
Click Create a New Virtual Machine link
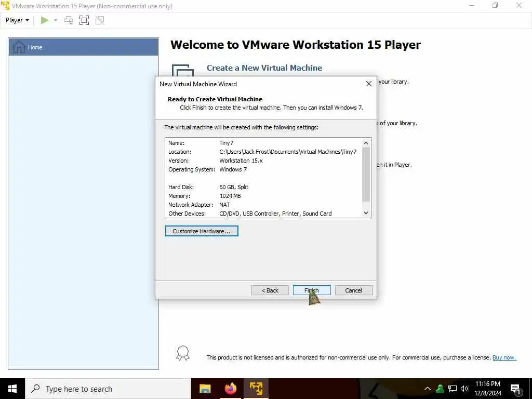coord(264,68)
